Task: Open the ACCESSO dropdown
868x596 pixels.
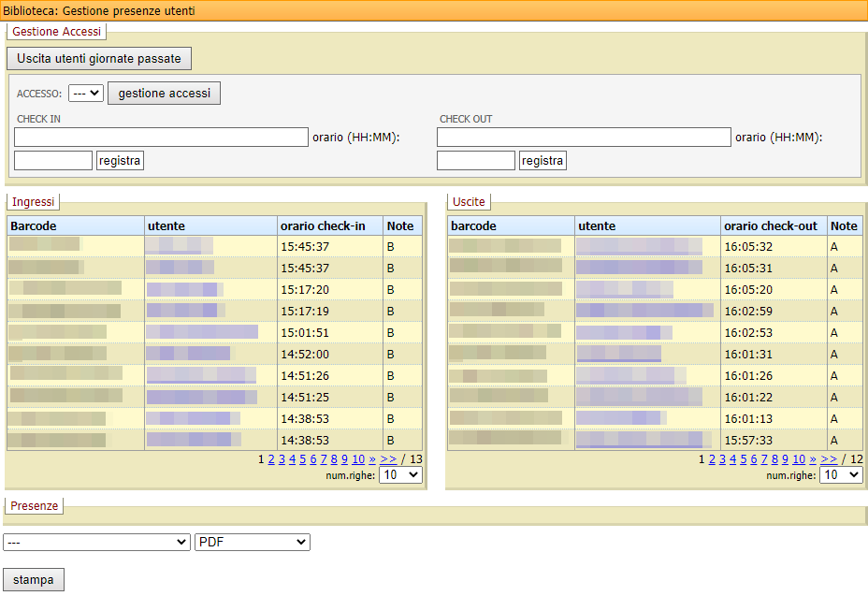Action: 86,94
